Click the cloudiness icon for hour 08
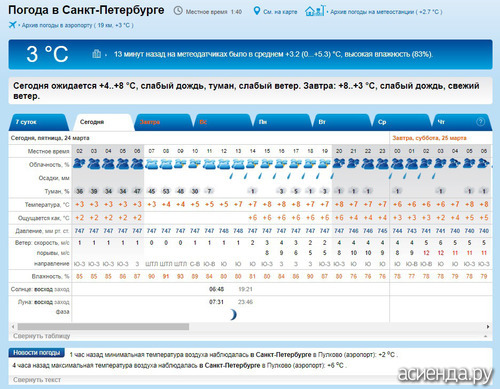The image size is (500, 389). tap(166, 164)
